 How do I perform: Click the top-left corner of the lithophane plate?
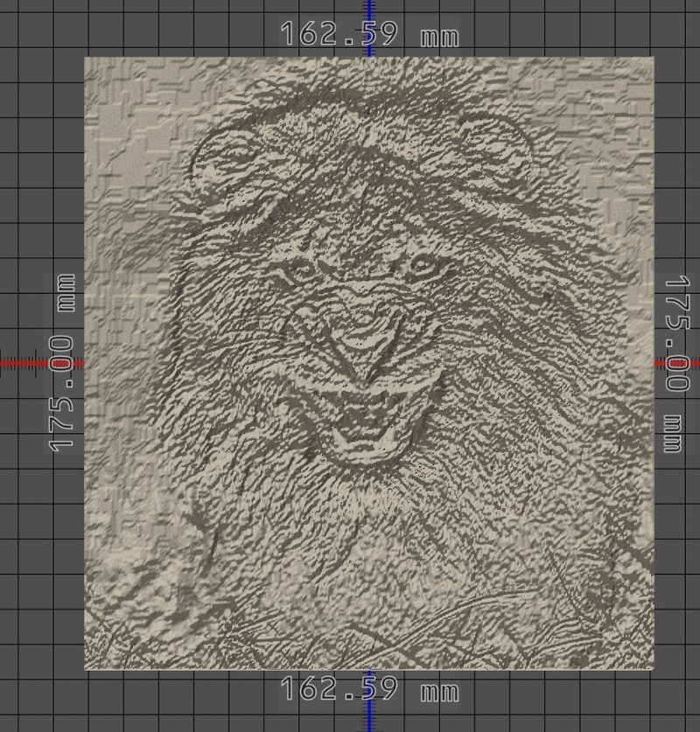87,59
